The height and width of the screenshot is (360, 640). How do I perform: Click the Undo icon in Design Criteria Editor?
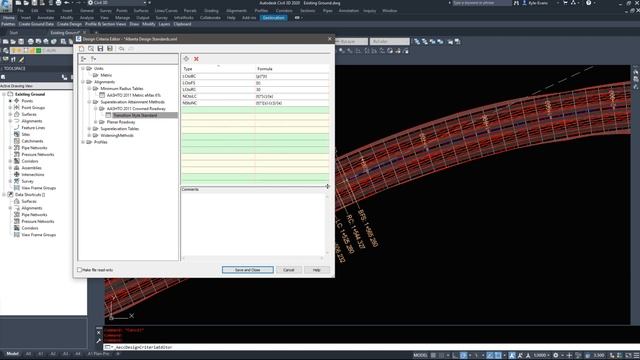pyautogui.click(x=121, y=49)
